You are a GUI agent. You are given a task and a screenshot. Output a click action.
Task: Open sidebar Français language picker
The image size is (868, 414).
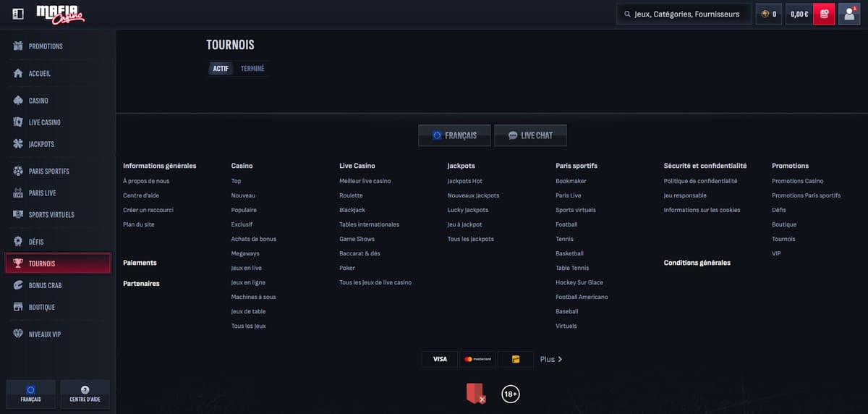[30, 394]
